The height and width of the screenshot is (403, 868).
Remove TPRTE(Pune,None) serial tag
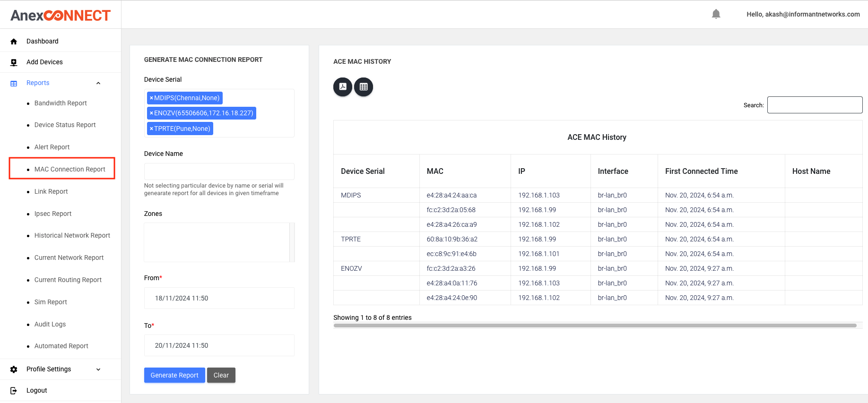pyautogui.click(x=151, y=129)
